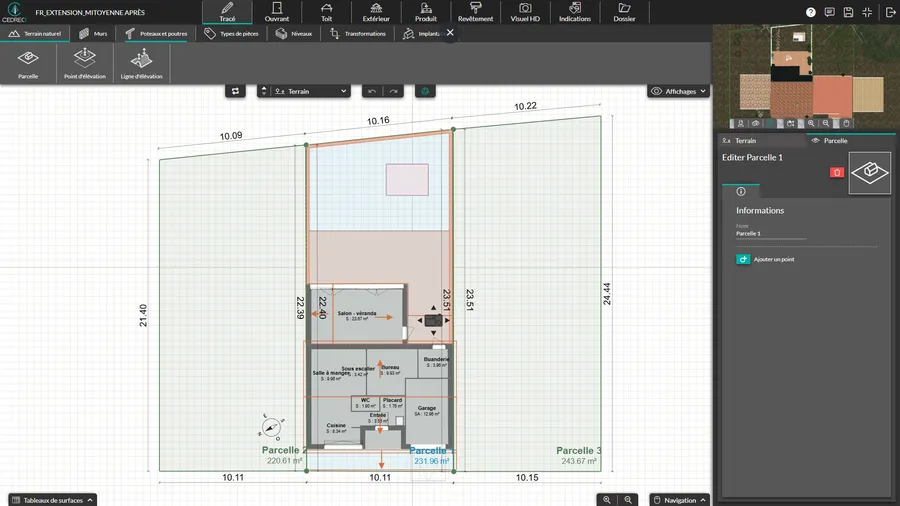Click the save floppy disk icon
The image size is (900, 506).
[848, 12]
